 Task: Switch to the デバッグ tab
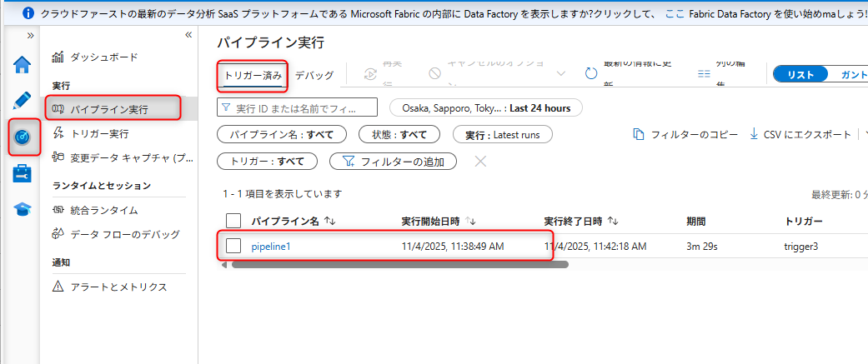pyautogui.click(x=314, y=76)
